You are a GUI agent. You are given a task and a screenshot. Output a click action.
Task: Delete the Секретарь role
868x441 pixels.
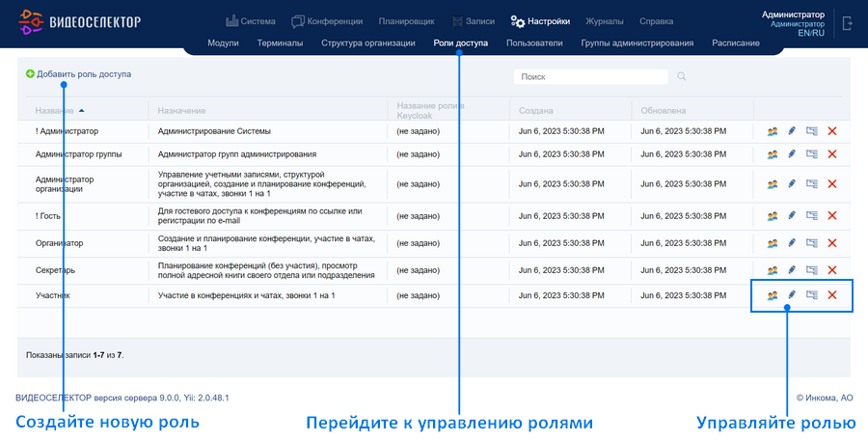[832, 270]
